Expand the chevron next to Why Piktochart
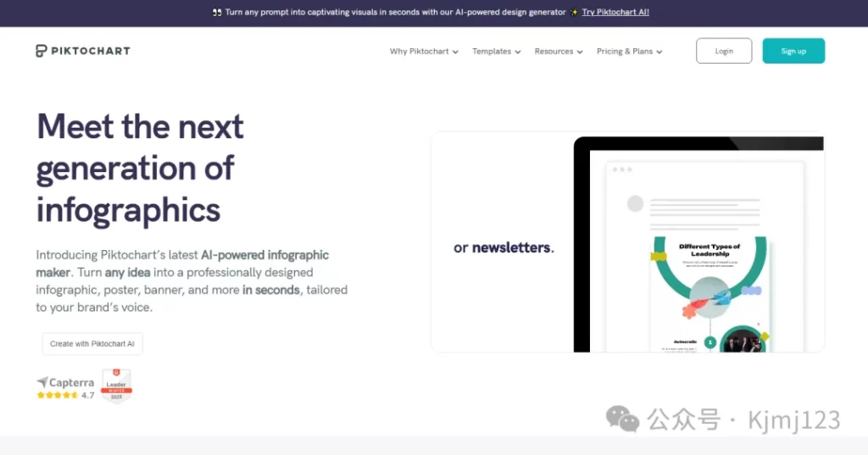Screen dimensions: 868x455 point(455,52)
